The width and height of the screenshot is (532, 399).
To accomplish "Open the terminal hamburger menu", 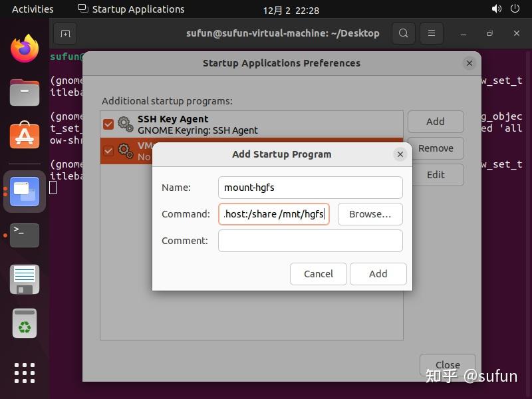I will (x=430, y=33).
